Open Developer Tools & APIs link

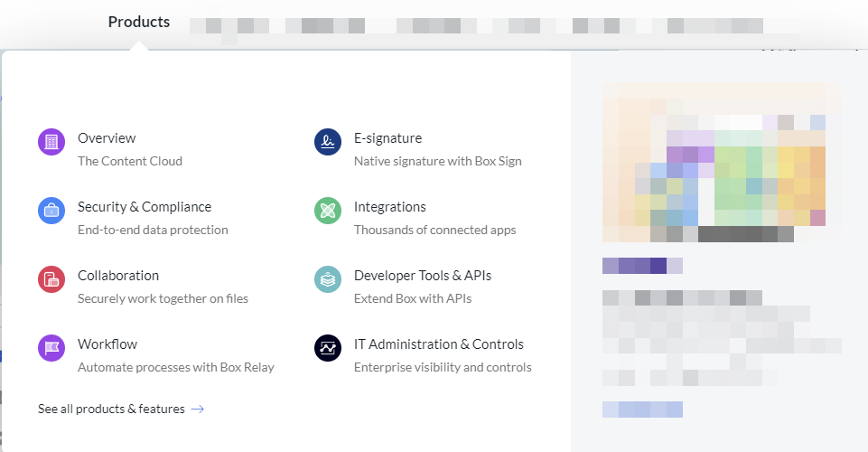click(423, 276)
